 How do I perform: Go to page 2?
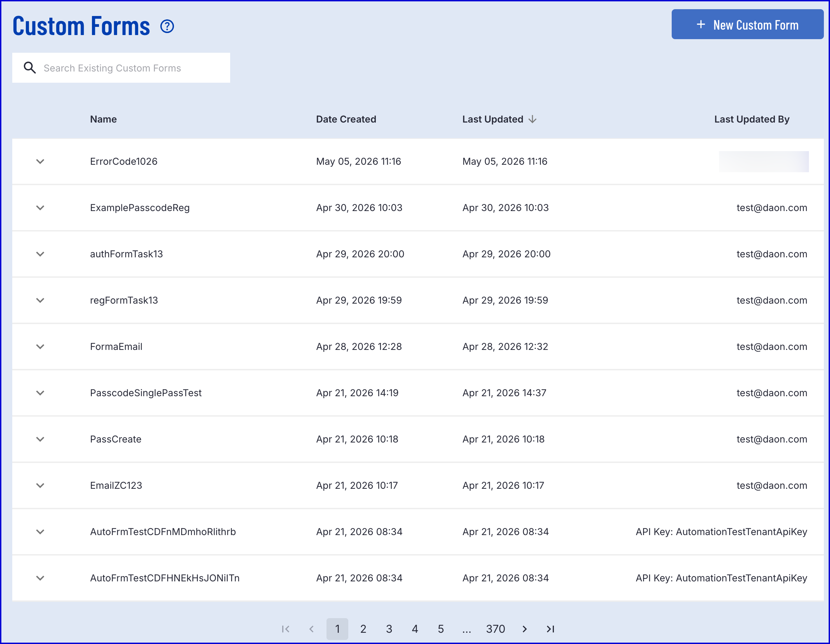point(363,629)
